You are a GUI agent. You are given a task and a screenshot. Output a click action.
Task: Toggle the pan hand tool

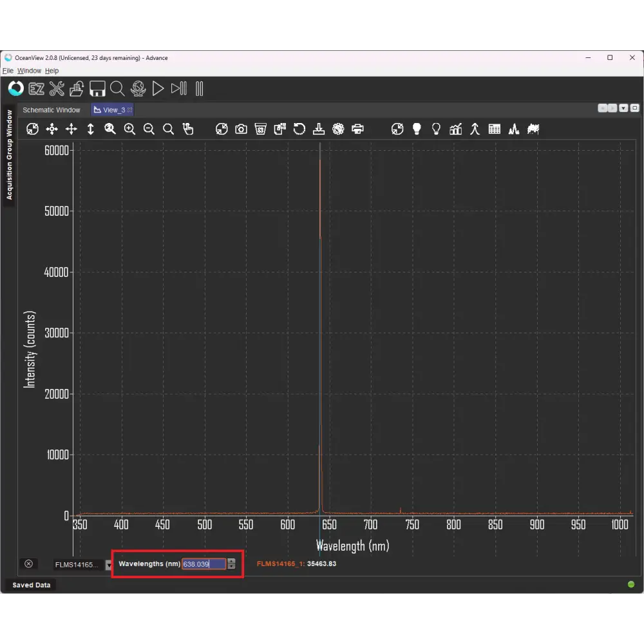tap(188, 129)
